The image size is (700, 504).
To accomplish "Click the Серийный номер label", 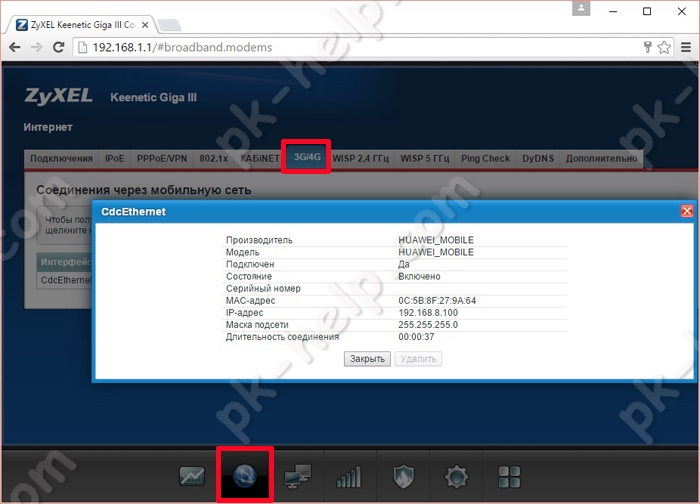I will coord(263,288).
